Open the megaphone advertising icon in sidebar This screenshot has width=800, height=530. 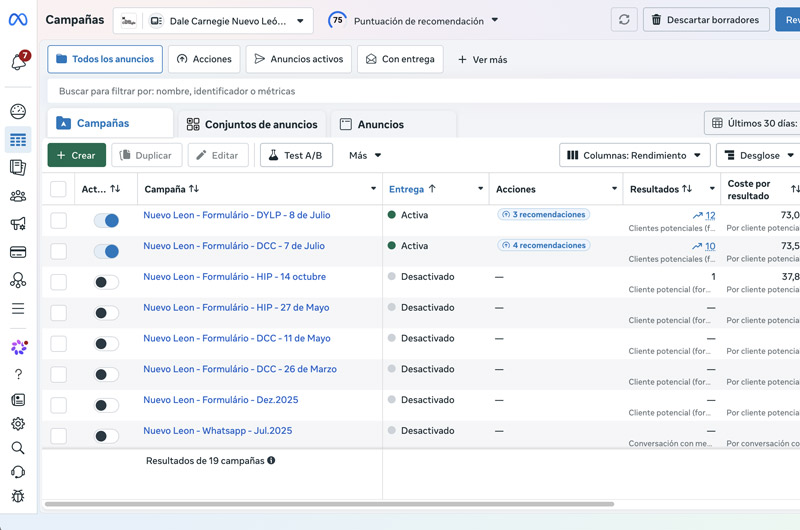click(18, 223)
